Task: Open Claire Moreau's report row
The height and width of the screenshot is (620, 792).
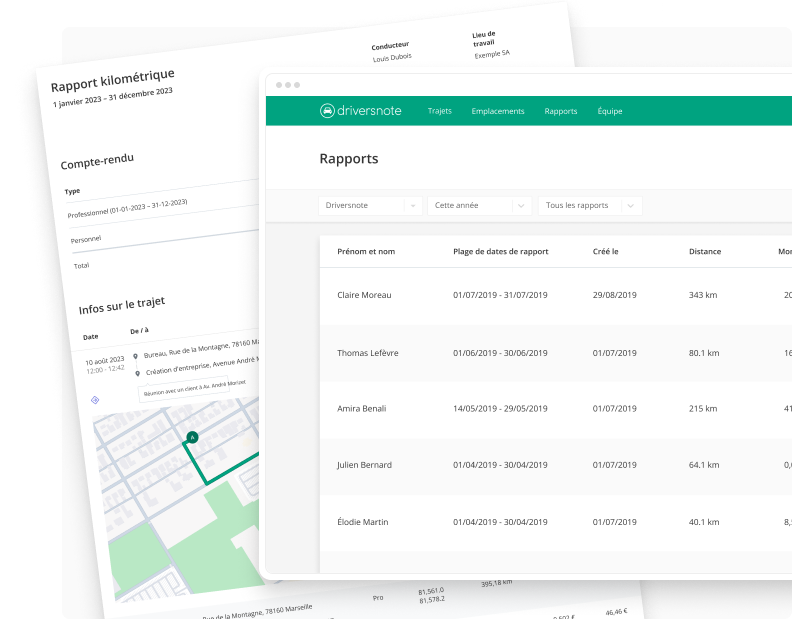Action: 365,295
